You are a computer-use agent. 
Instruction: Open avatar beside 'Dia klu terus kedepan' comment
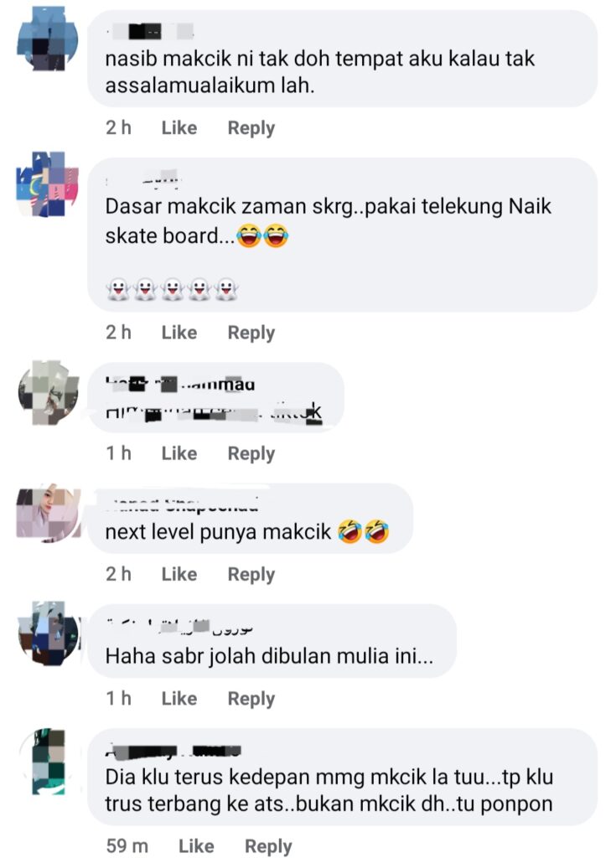[48, 761]
